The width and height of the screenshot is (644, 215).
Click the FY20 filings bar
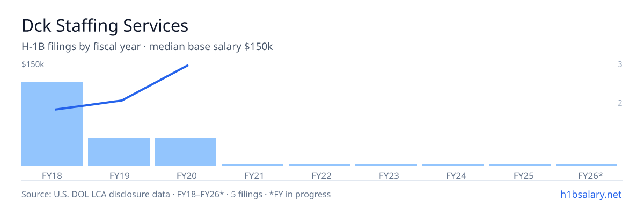186,152
